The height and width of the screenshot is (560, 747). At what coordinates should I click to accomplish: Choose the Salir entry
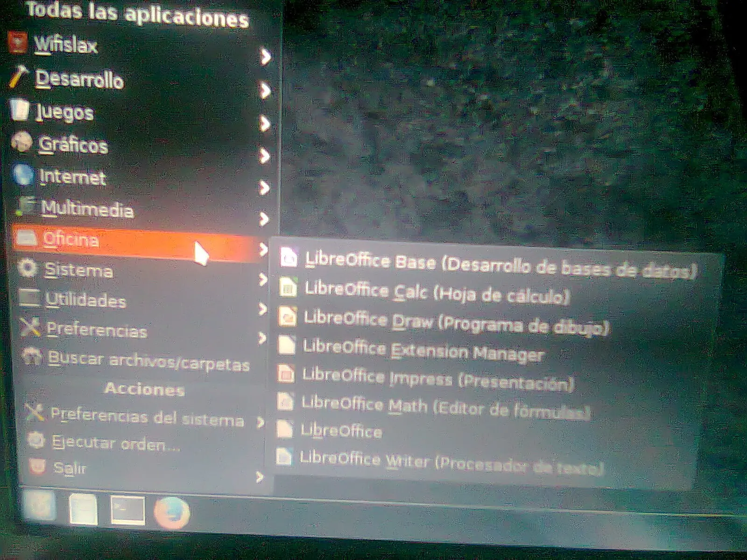pyautogui.click(x=70, y=468)
